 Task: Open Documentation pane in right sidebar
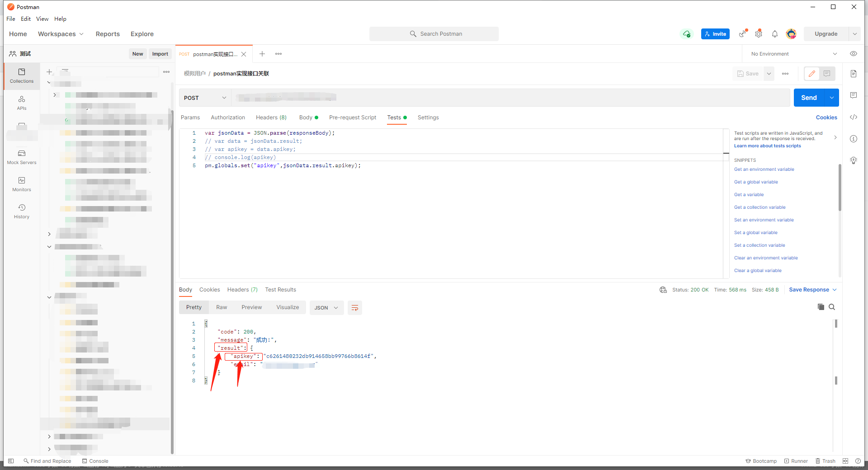pos(854,74)
